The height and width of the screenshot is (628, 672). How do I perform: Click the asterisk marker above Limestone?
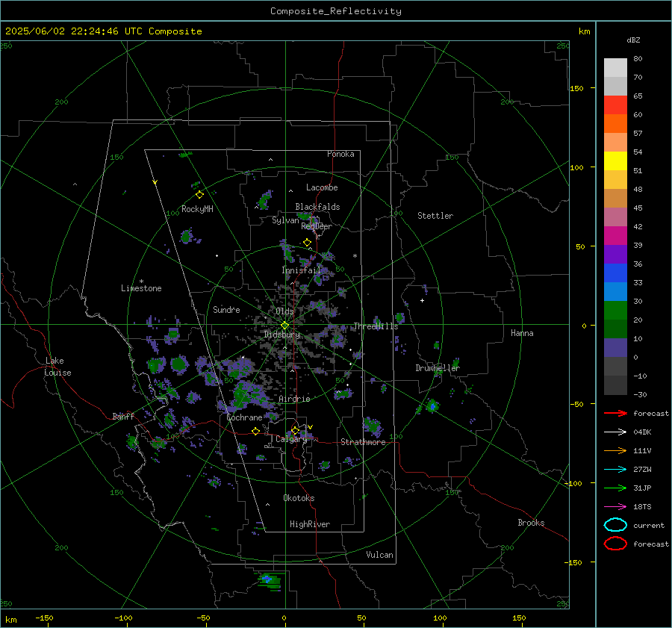click(x=141, y=282)
